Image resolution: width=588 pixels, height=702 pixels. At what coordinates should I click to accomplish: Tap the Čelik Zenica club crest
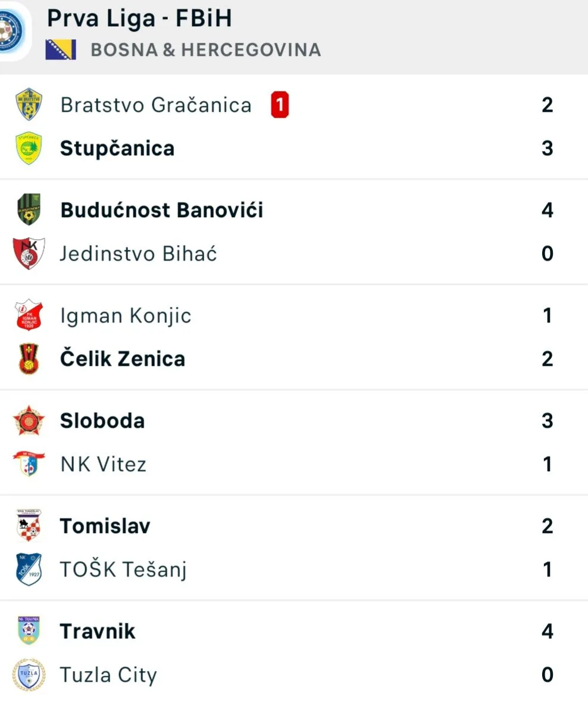(29, 359)
